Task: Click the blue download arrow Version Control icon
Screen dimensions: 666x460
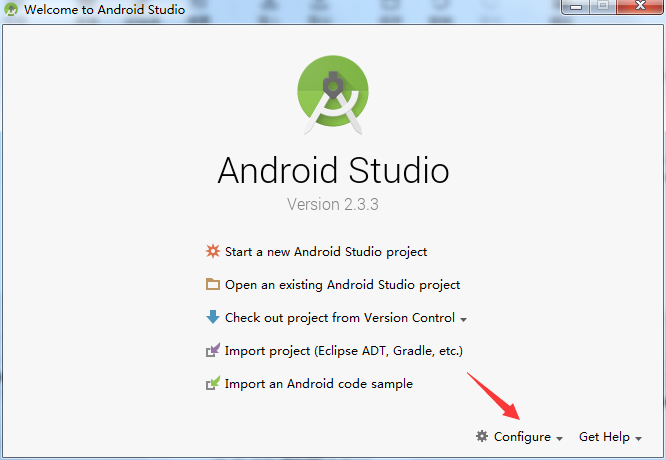Action: (x=213, y=317)
